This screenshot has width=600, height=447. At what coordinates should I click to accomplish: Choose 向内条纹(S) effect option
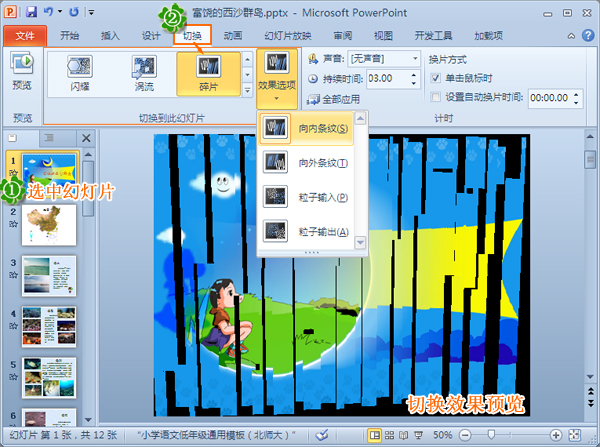(305, 128)
